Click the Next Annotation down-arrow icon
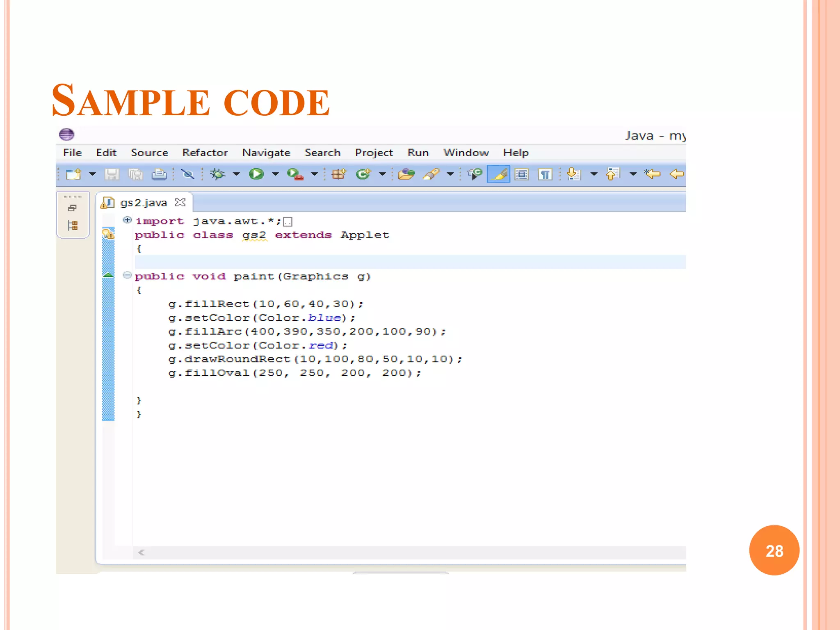The width and height of the screenshot is (840, 630). tap(574, 174)
